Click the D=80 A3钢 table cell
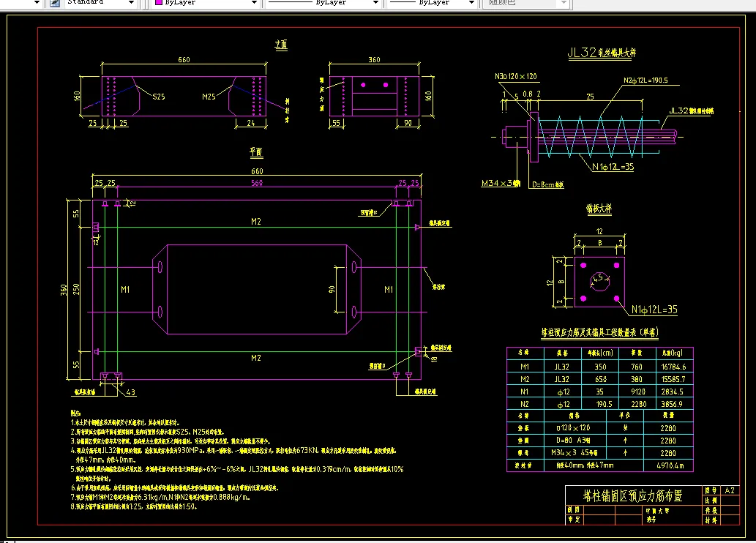This screenshot has width=756, height=543. click(574, 441)
